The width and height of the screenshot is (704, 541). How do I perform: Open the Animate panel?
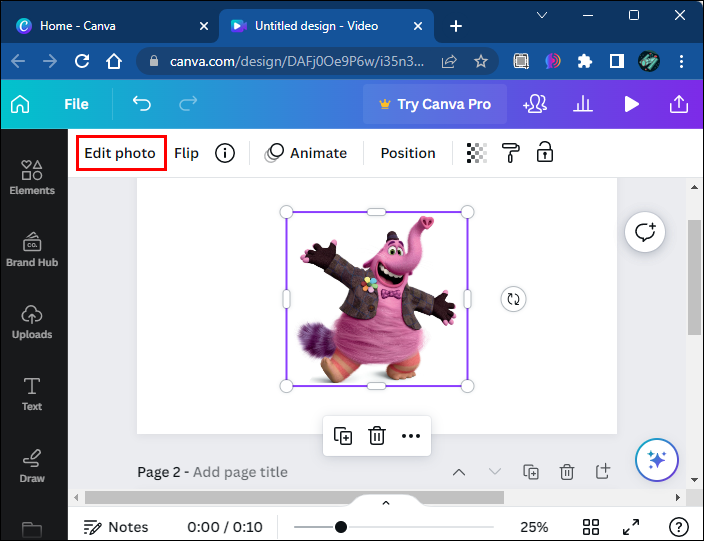[306, 153]
